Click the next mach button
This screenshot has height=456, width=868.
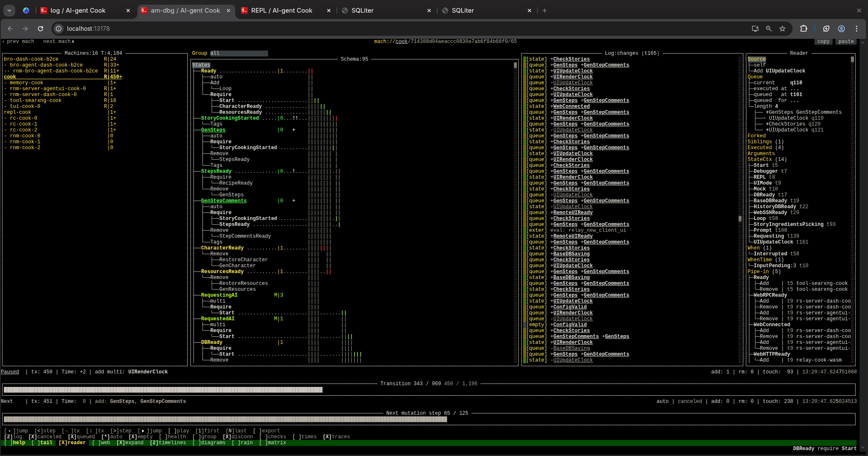[x=59, y=41]
